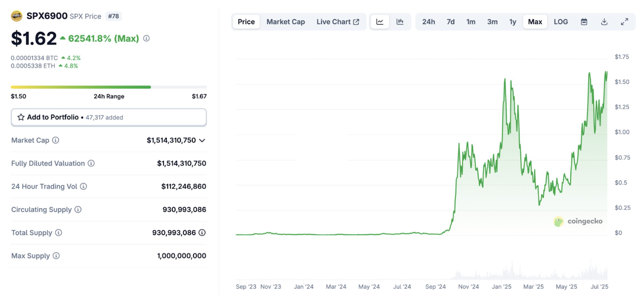Open the Live Chart external link
The height and width of the screenshot is (298, 644).
[338, 22]
